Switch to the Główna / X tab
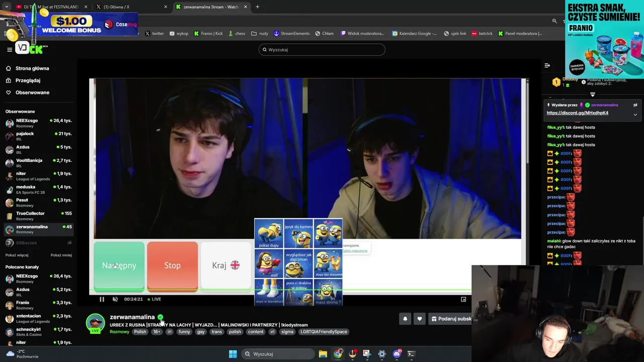This screenshot has height=362, width=644. pyautogui.click(x=132, y=7)
